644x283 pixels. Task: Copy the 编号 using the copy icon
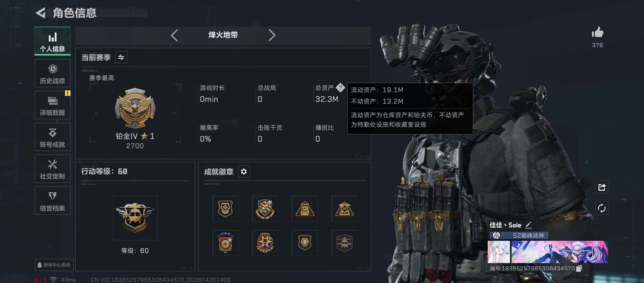tap(579, 268)
